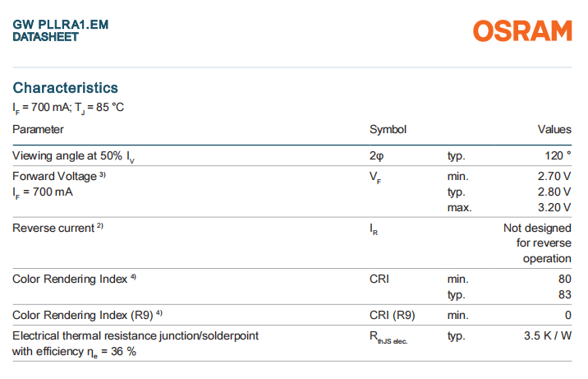Viewport: 588px width, 379px height.
Task: Click the 120 ° viewing angle value
Action: (557, 155)
